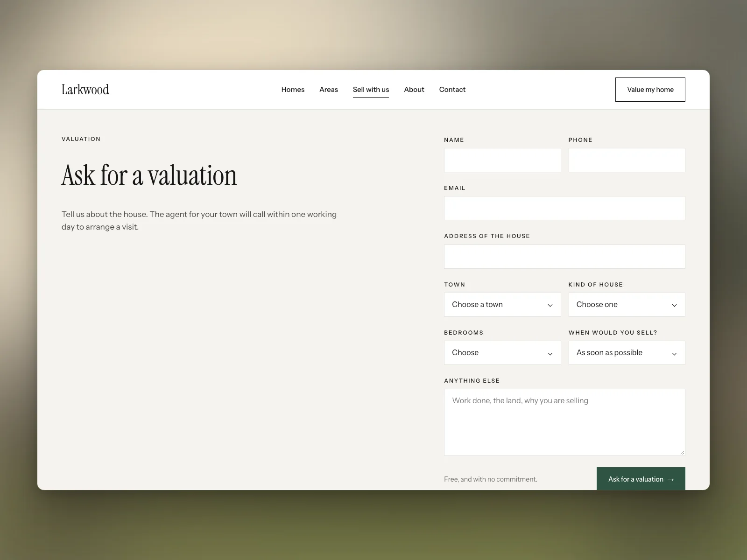This screenshot has width=747, height=560.
Task: Click the KIND OF HOUSE label
Action: [x=596, y=285]
